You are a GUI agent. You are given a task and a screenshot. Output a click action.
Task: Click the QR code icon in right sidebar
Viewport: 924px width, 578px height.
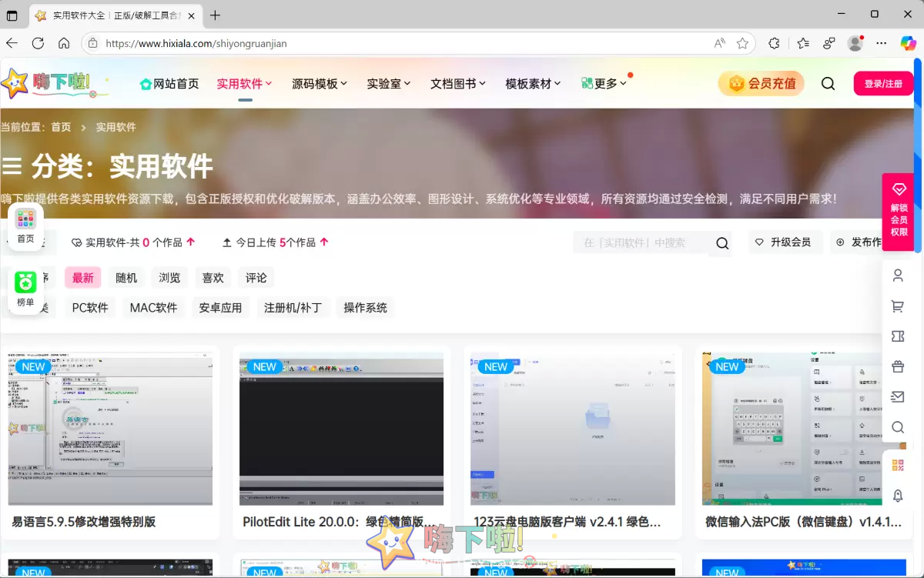point(898,465)
